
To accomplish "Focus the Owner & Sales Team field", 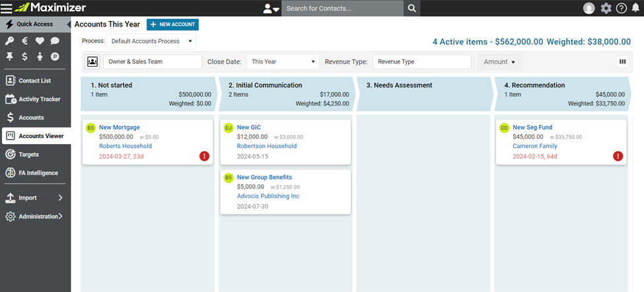I will [153, 61].
